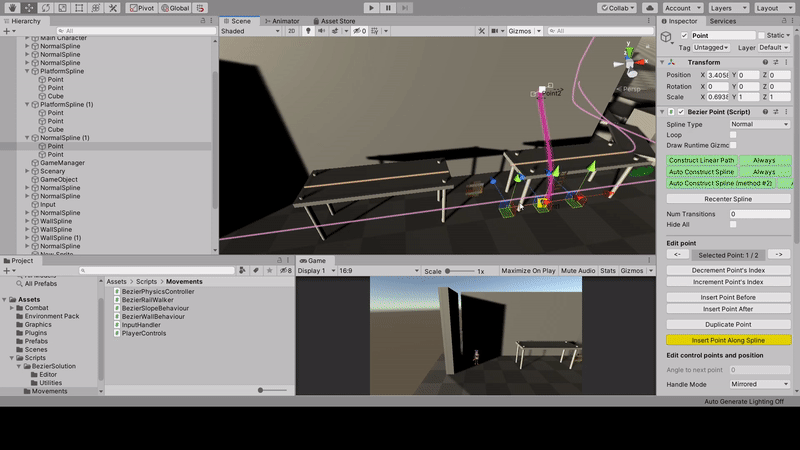
Task: Switch to the Scene tab
Action: pos(237,21)
